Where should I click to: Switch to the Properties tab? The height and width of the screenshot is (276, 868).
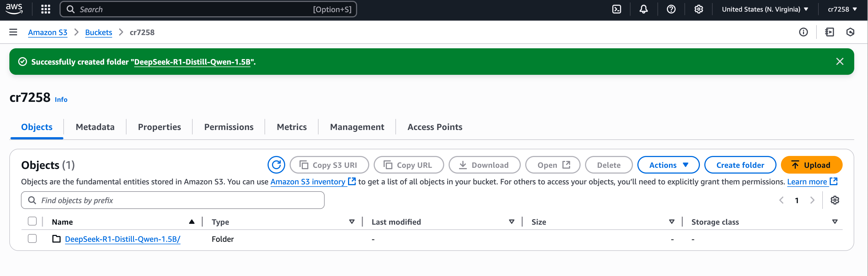pos(159,127)
